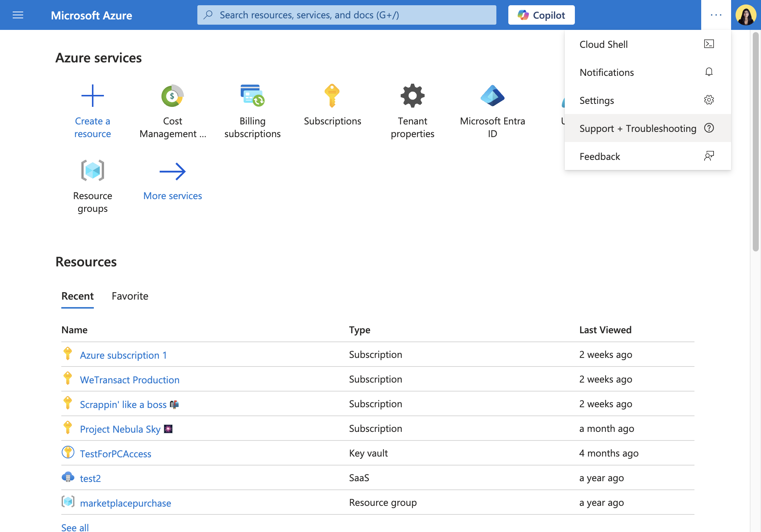The image size is (761, 532).
Task: Click the Support help question-mark icon
Action: click(709, 128)
